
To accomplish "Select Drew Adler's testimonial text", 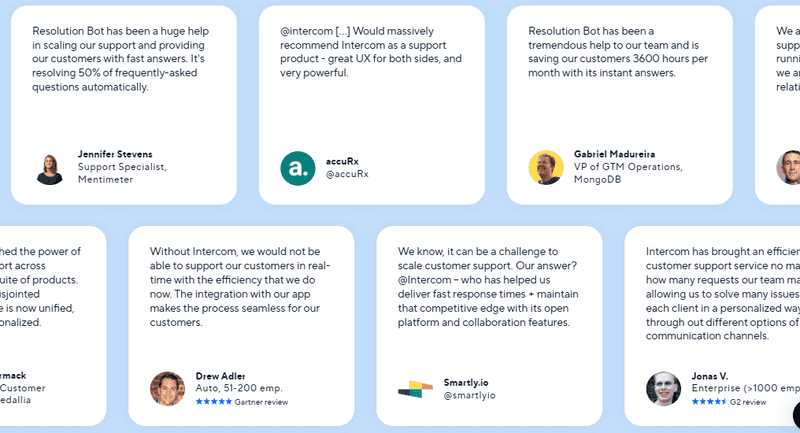I will [240, 287].
